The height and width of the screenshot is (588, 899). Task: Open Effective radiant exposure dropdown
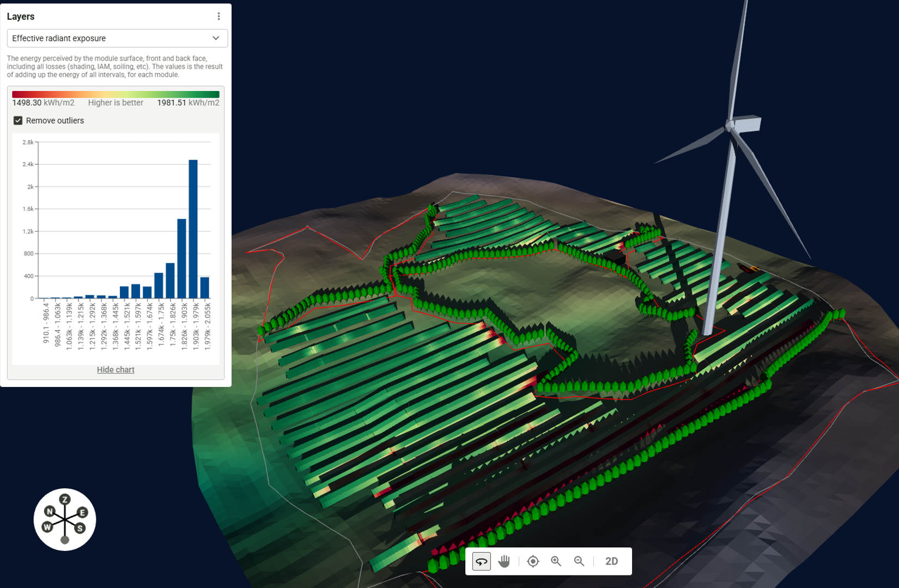(x=117, y=38)
